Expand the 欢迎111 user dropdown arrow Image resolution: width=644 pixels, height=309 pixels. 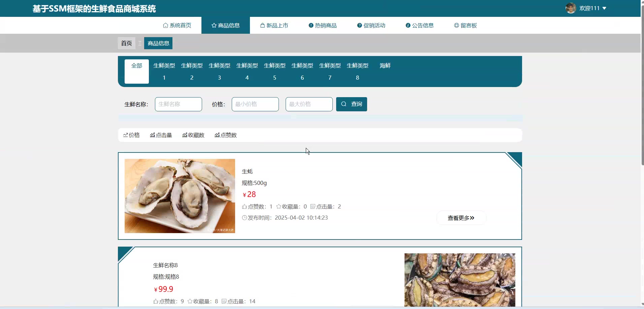click(604, 8)
